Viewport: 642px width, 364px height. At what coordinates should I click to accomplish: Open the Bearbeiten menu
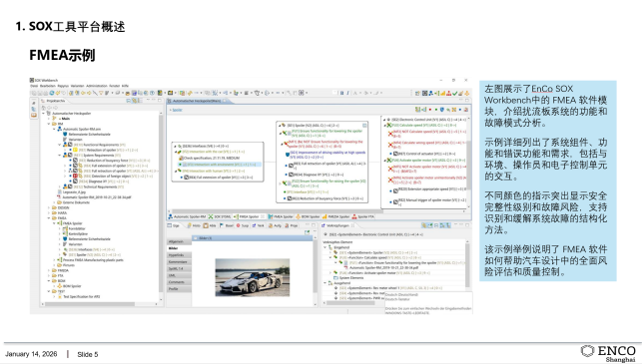click(48, 86)
